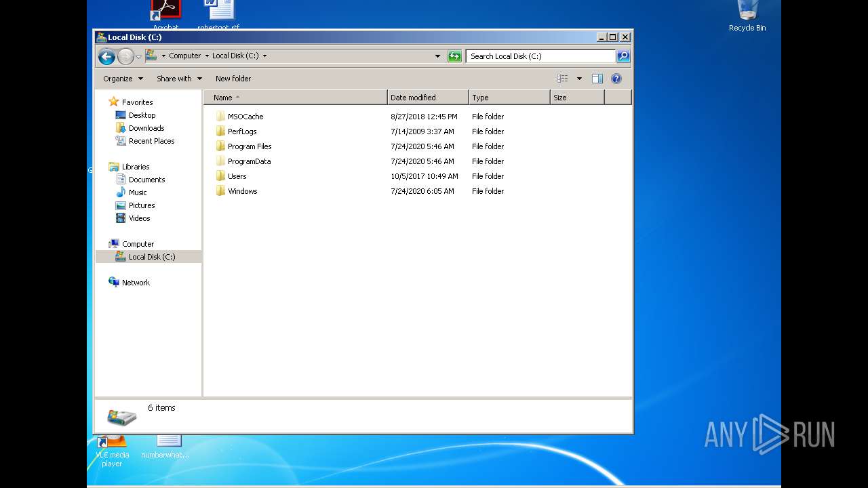Select the Acrobat desktop shortcut

coord(165,15)
